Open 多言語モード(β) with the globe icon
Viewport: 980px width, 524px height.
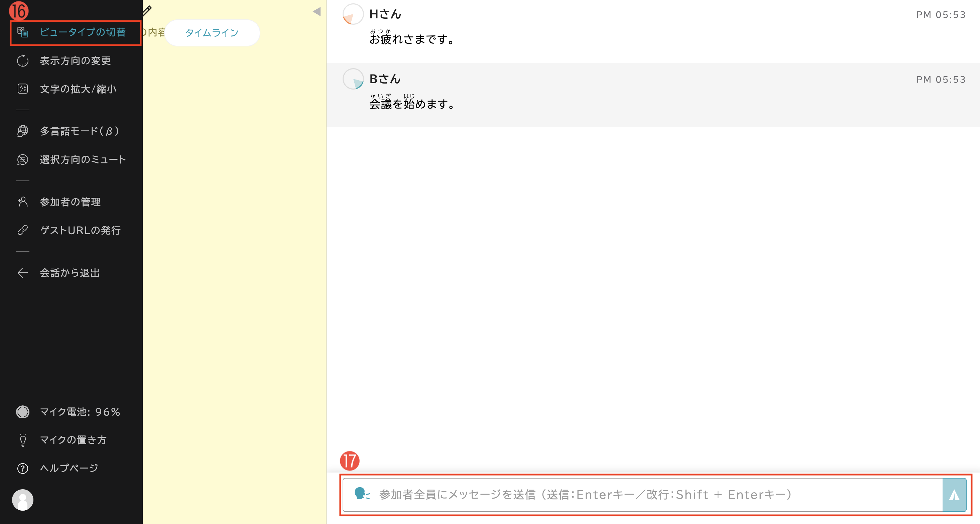point(22,131)
